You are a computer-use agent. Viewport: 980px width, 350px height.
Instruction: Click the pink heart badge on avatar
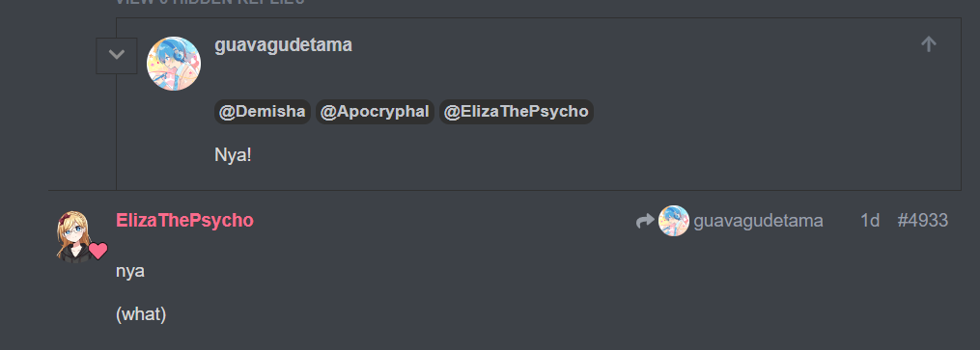[x=98, y=251]
